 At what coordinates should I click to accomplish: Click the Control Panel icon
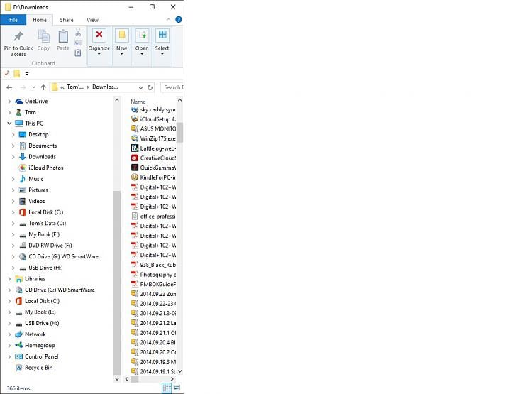(18, 356)
